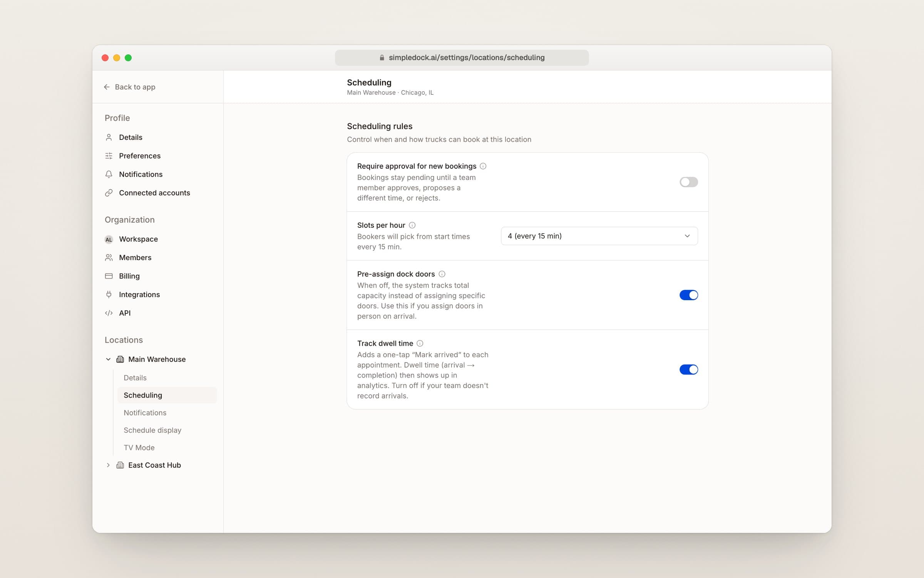This screenshot has width=924, height=578.
Task: Open Workspace settings
Action: pyautogui.click(x=138, y=239)
